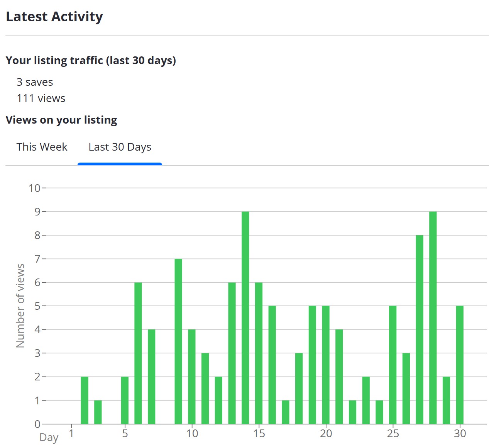The image size is (489, 448).
Task: Click the day 18 bar showing 3 views
Action: 299,389
